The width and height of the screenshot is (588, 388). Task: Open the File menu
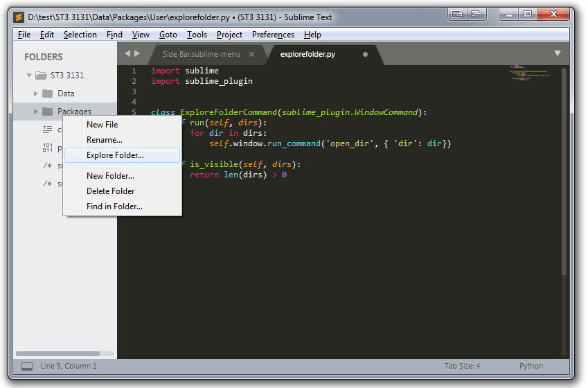click(x=24, y=35)
